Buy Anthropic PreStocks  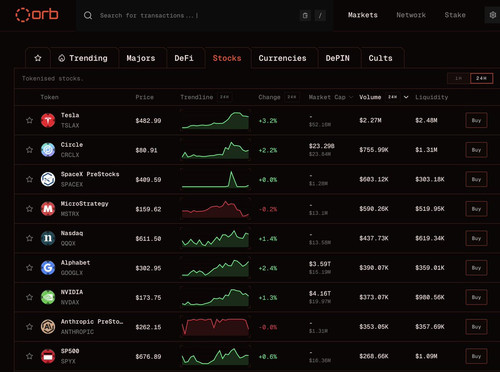pos(476,327)
